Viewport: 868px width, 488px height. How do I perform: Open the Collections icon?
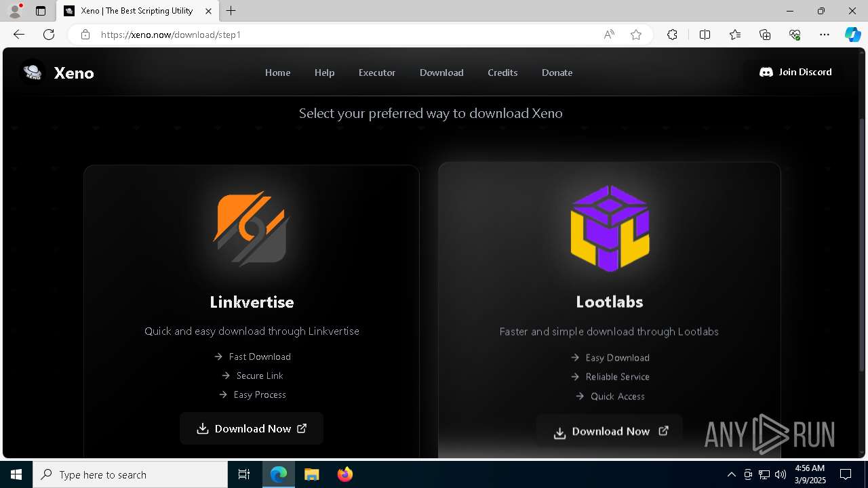pyautogui.click(x=765, y=35)
